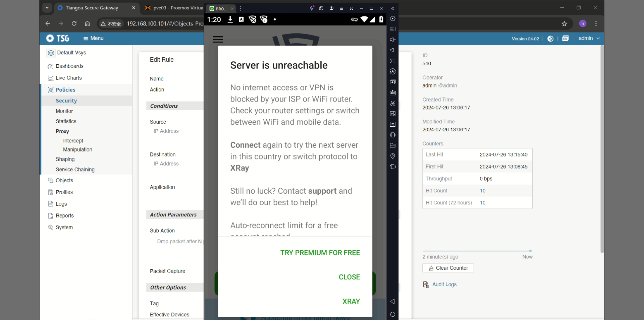Toggle emulator fullscreen mode icon
The height and width of the screenshot is (320, 644).
392,61
